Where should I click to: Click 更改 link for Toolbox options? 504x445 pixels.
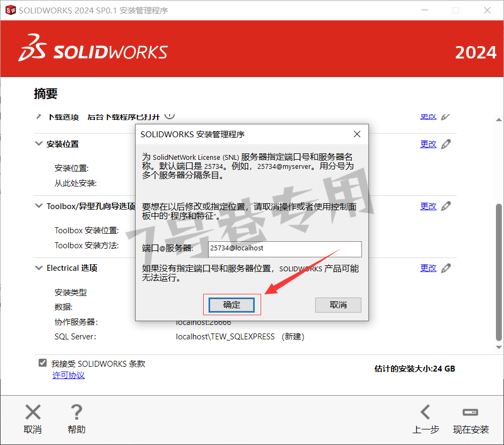pos(428,206)
